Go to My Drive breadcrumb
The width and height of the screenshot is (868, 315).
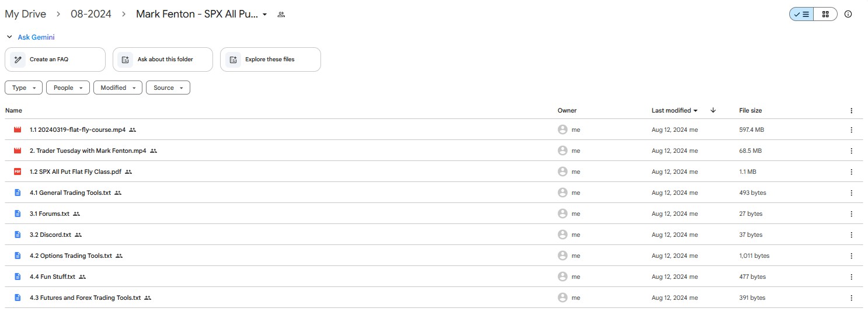(x=26, y=14)
